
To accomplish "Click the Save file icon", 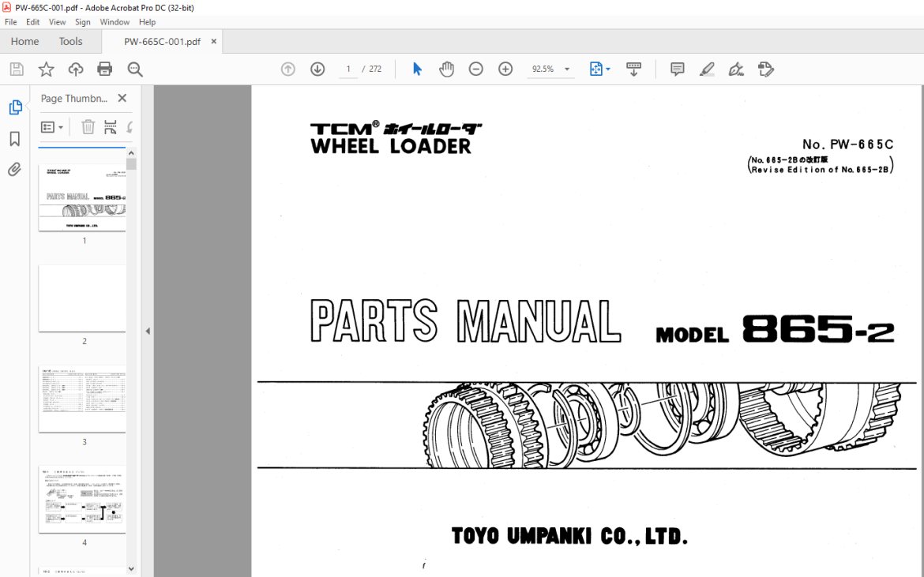I will pyautogui.click(x=17, y=69).
